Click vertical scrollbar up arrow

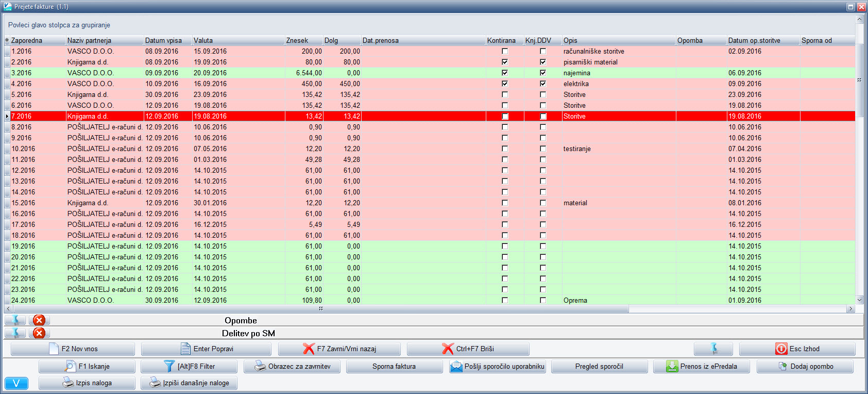pos(859,20)
